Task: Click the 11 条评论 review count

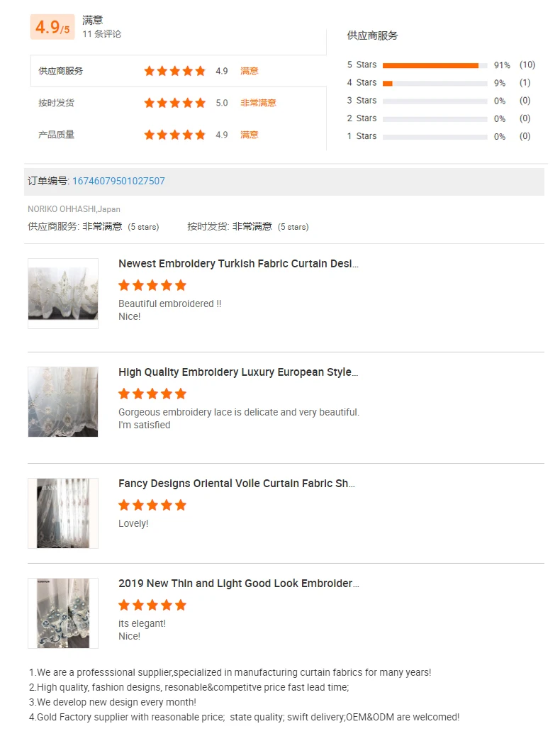Action: (101, 34)
